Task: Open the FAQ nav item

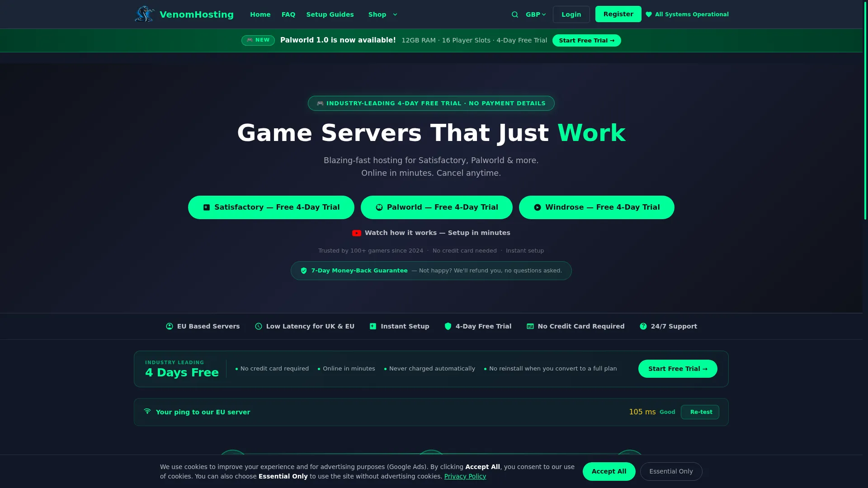Action: [288, 14]
